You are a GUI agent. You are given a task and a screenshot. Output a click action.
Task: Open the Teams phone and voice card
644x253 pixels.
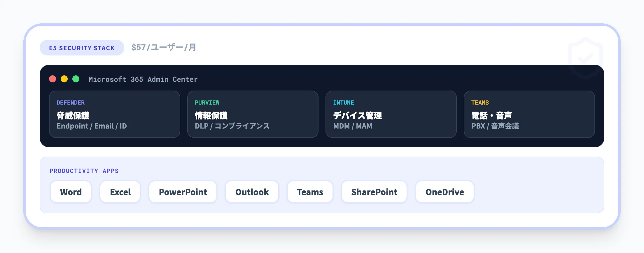(529, 114)
